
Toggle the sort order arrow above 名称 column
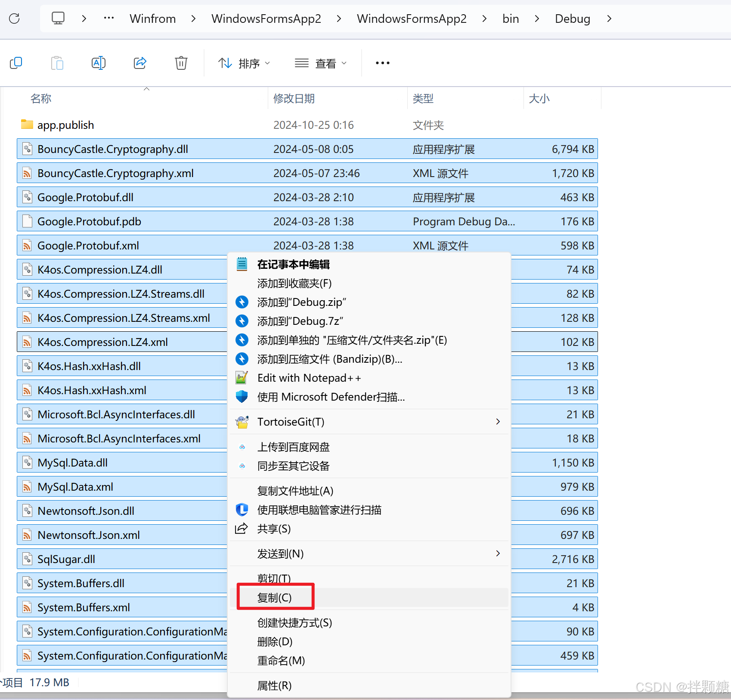(146, 89)
